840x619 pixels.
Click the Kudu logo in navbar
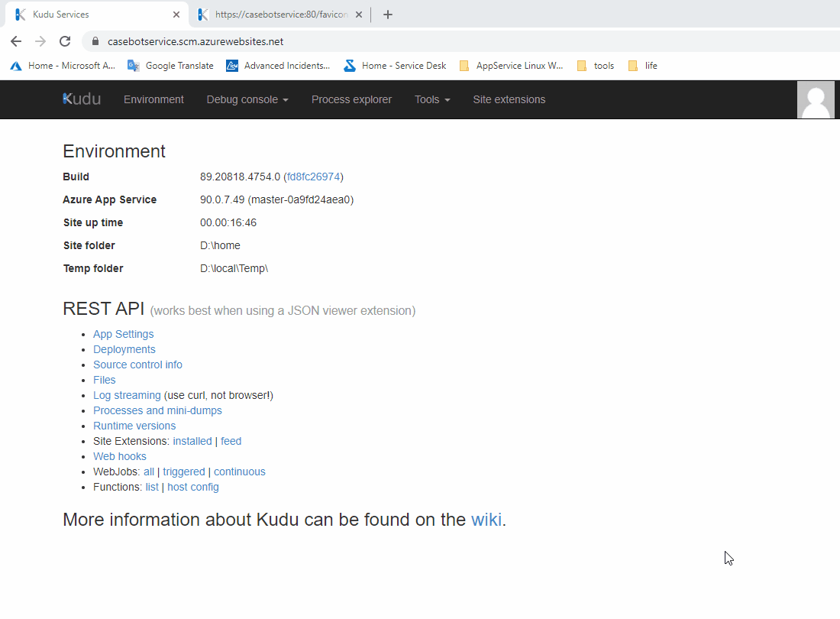click(x=82, y=99)
